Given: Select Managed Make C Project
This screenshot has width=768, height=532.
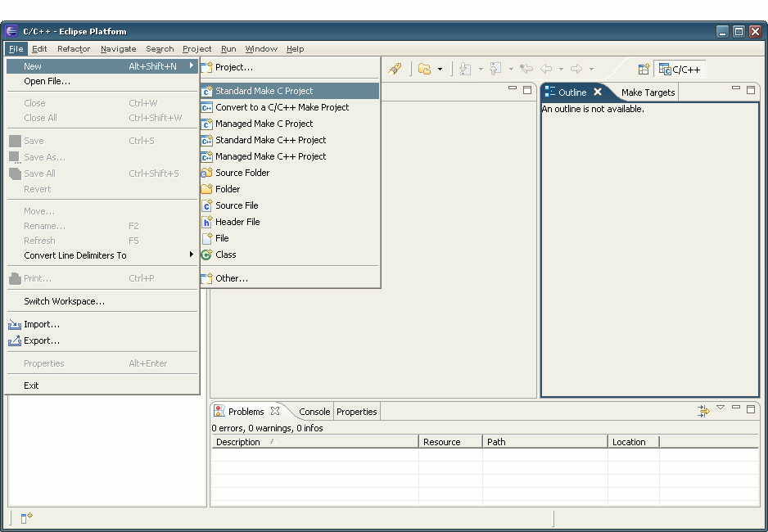Looking at the screenshot, I should pos(290,124).
